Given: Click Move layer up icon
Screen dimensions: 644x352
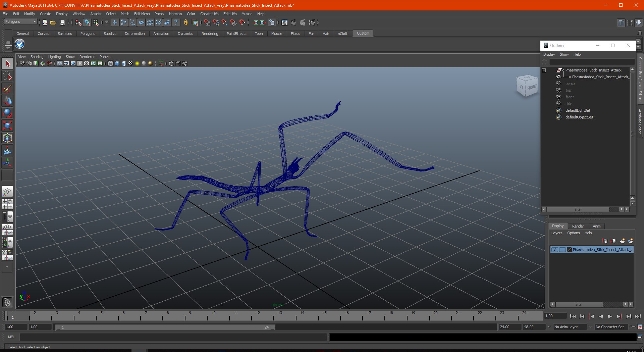Looking at the screenshot, I should coord(605,241).
